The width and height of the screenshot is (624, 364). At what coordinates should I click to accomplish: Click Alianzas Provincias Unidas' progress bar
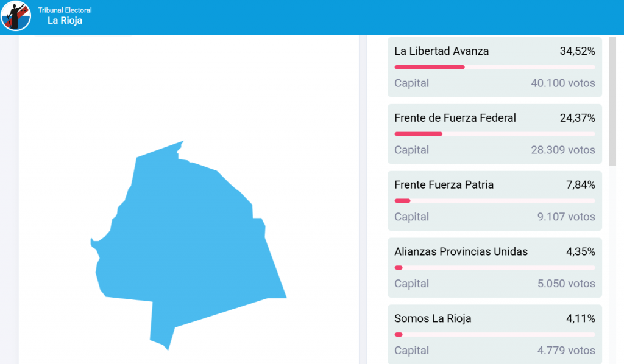click(494, 268)
